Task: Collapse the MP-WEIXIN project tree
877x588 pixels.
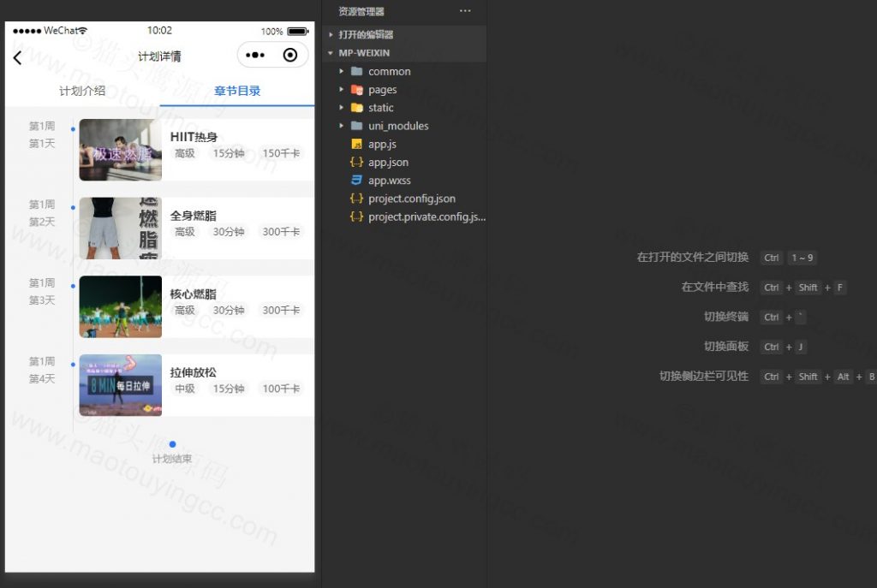Action: click(331, 53)
